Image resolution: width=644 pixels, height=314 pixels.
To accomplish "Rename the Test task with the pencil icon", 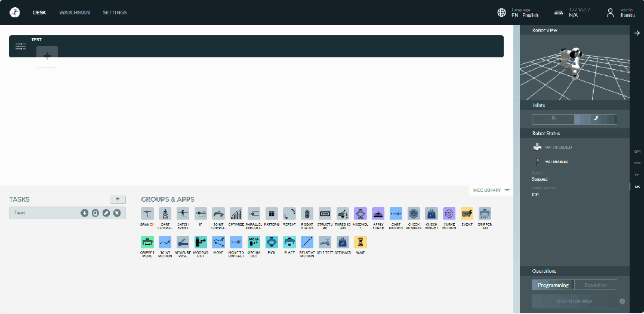I will click(x=106, y=213).
